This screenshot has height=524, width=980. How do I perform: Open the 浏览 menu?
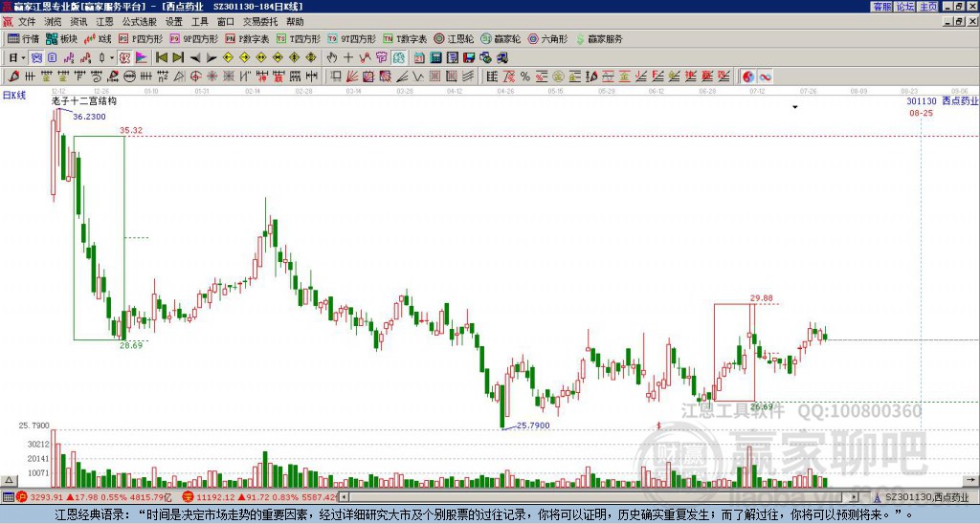click(53, 22)
